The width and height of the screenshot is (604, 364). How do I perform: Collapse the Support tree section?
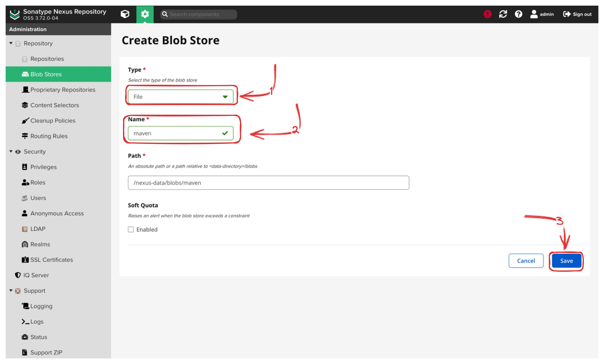pos(11,290)
